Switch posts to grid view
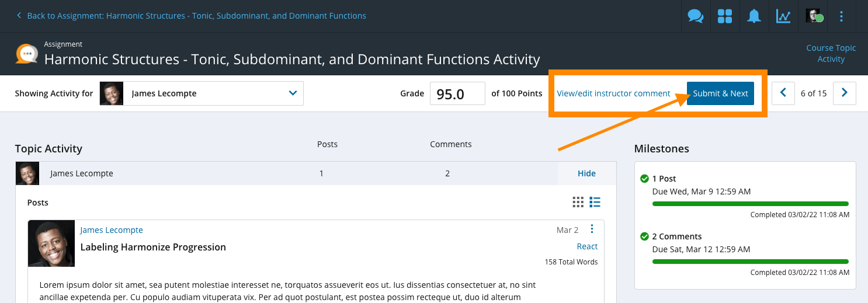Viewport: 868px width, 303px height. point(578,202)
